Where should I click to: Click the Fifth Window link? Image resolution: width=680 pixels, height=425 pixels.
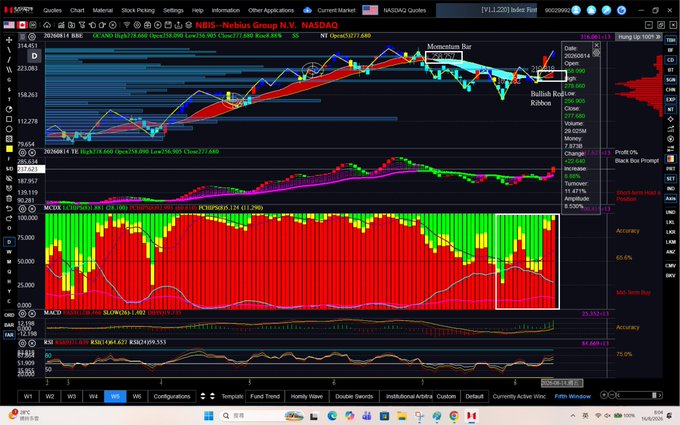pos(572,396)
